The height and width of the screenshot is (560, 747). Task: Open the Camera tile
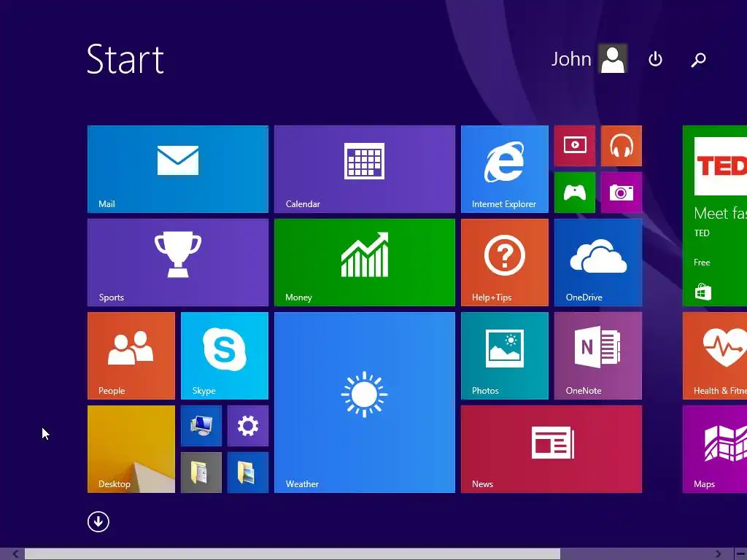[x=622, y=192]
